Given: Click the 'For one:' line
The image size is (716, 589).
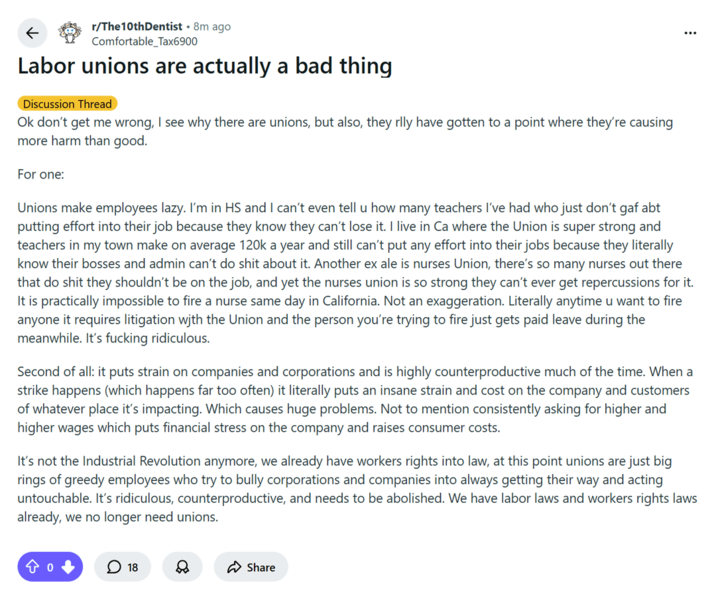Looking at the screenshot, I should (x=41, y=174).
